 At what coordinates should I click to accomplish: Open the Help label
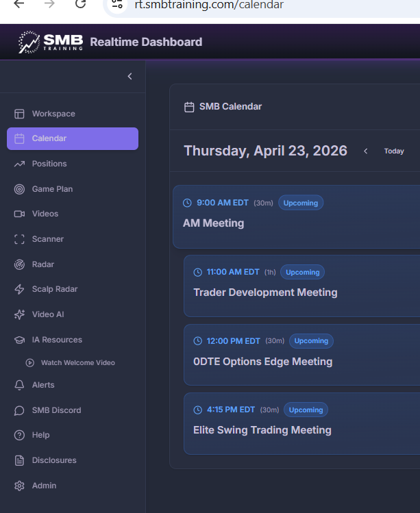40,435
